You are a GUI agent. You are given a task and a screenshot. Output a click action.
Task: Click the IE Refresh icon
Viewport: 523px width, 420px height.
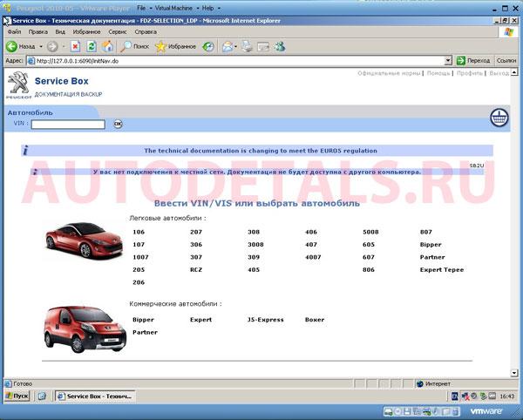[92, 46]
